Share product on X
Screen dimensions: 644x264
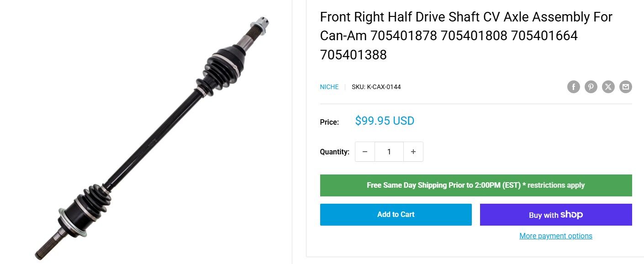pyautogui.click(x=608, y=87)
